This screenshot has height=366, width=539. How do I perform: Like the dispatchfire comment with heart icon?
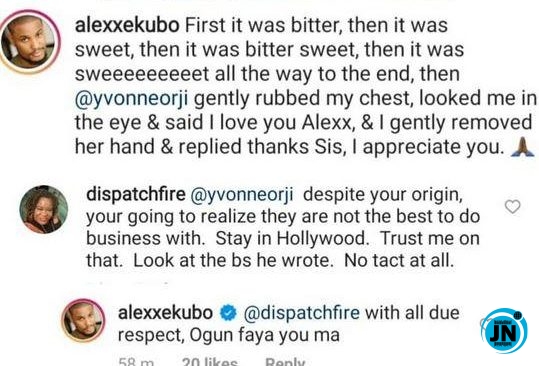pyautogui.click(x=512, y=207)
